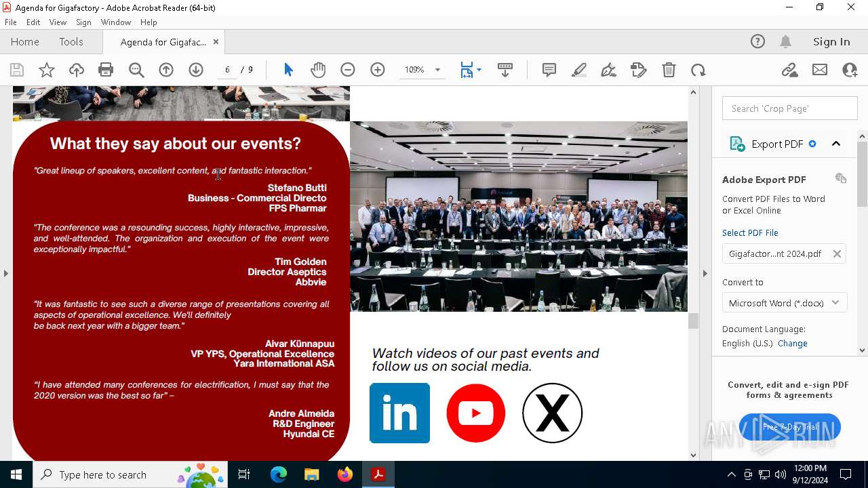This screenshot has height=488, width=868.
Task: Open the Sign document pen tool
Action: (x=609, y=70)
